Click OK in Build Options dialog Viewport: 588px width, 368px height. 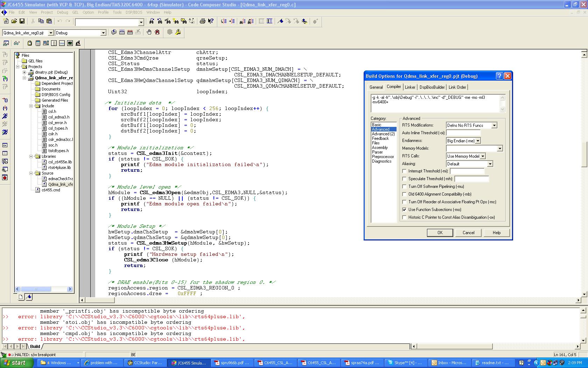[x=440, y=233]
